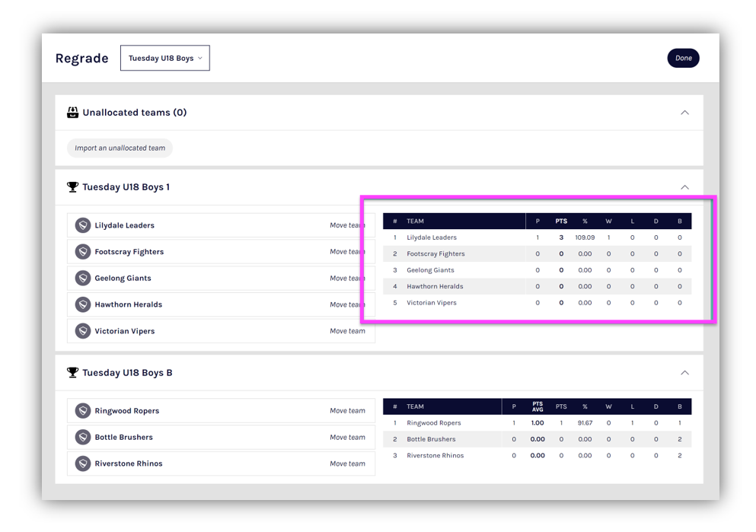This screenshot has height=532, width=756.
Task: Click the Done button
Action: pyautogui.click(x=683, y=58)
